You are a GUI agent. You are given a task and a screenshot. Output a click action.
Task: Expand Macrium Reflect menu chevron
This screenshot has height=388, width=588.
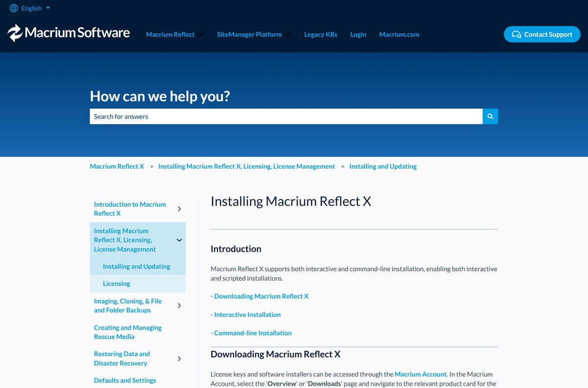click(201, 34)
